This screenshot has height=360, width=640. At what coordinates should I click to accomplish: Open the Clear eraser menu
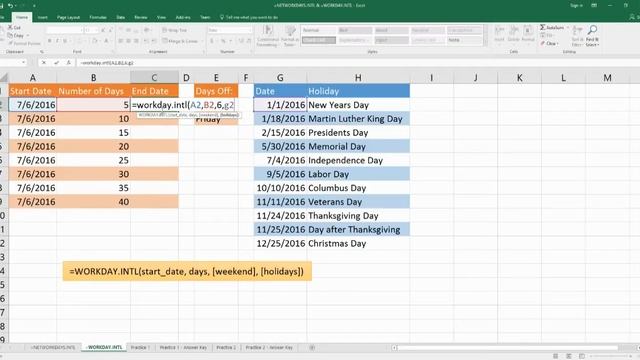pyautogui.click(x=549, y=43)
